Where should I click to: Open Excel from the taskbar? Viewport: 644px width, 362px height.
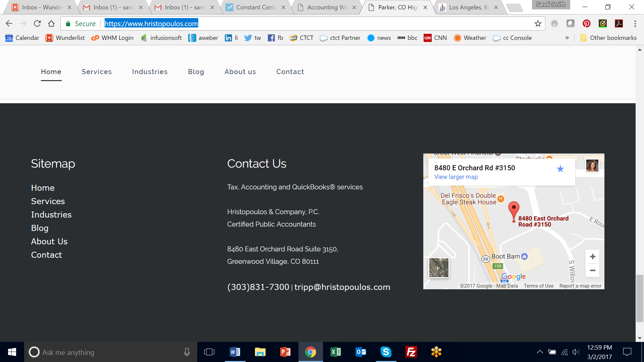335,352
